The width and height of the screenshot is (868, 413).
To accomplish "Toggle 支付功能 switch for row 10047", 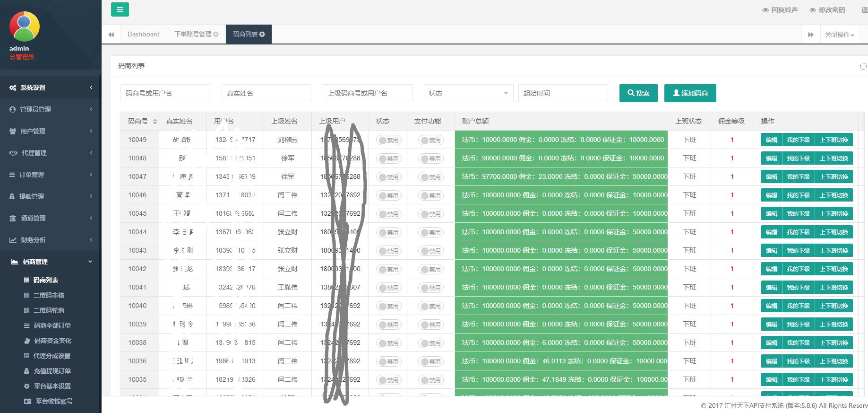I will 430,177.
